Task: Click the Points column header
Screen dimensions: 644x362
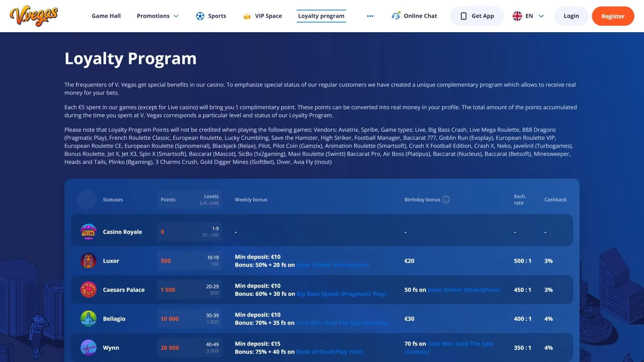Action: click(168, 200)
